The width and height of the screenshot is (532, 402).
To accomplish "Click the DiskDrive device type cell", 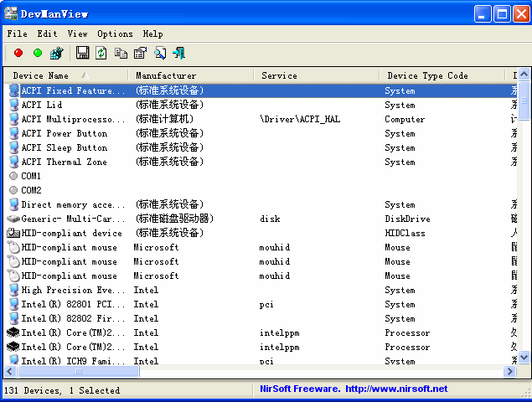I will click(407, 219).
